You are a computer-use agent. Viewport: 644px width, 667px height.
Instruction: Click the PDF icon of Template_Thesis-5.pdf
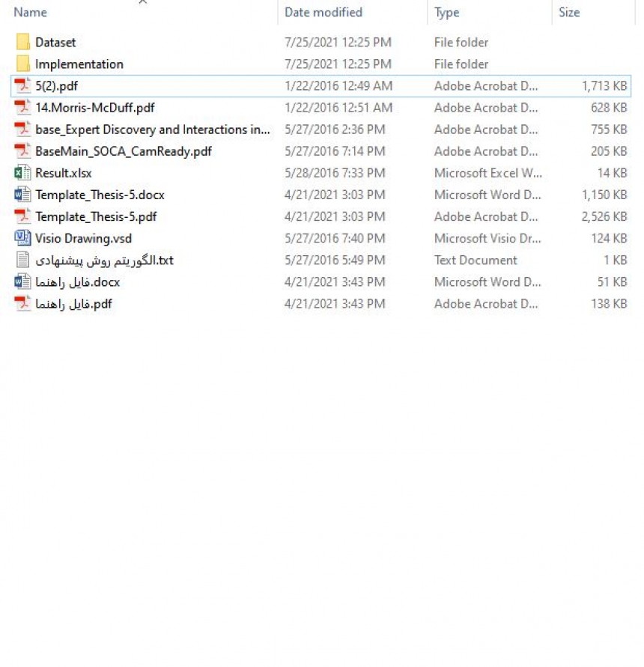(x=22, y=216)
